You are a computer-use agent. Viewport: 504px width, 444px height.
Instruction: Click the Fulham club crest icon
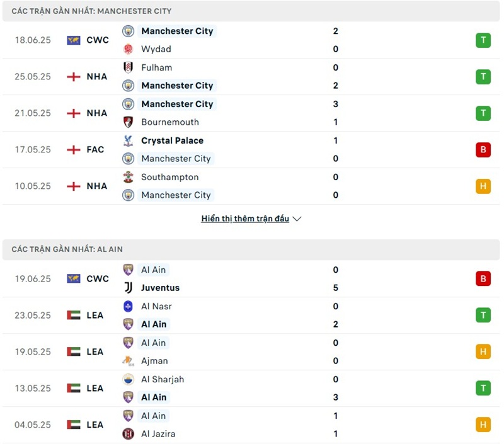pyautogui.click(x=129, y=67)
